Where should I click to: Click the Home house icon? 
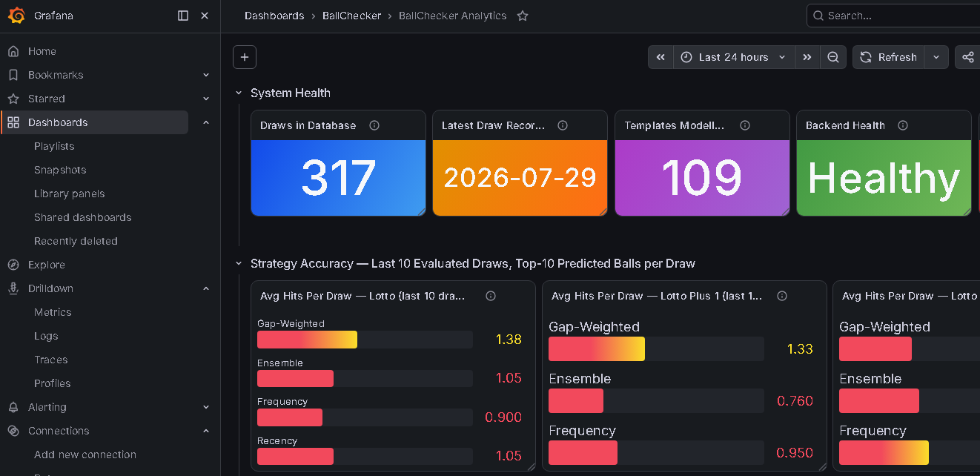coord(13,51)
